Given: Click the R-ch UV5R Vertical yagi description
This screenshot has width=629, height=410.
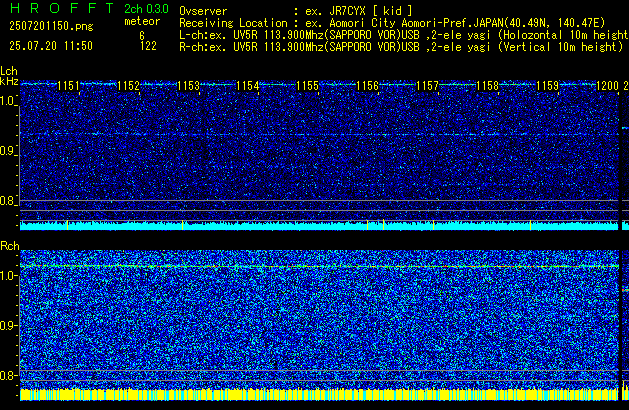Looking at the screenshot, I should (401, 47).
